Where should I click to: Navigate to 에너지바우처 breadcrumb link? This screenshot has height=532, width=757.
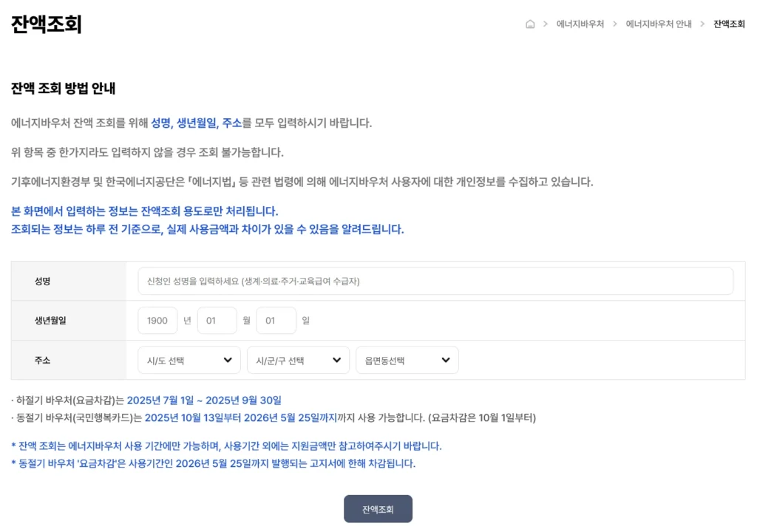(580, 24)
